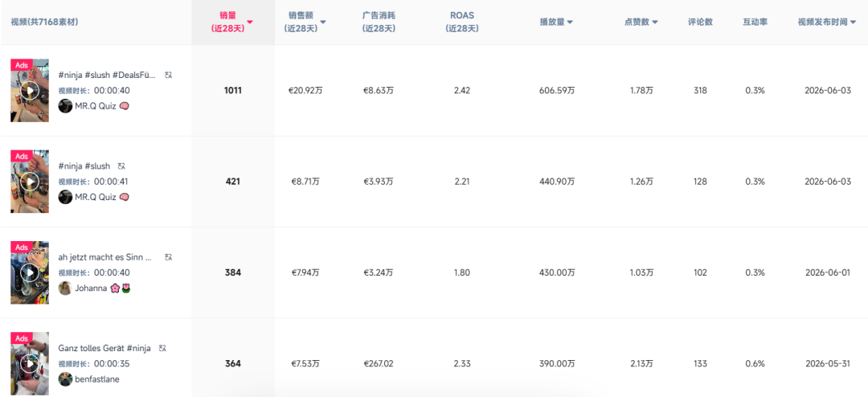This screenshot has height=397, width=868.
Task: Select the publish date 2026-06-01
Action: [x=828, y=272]
